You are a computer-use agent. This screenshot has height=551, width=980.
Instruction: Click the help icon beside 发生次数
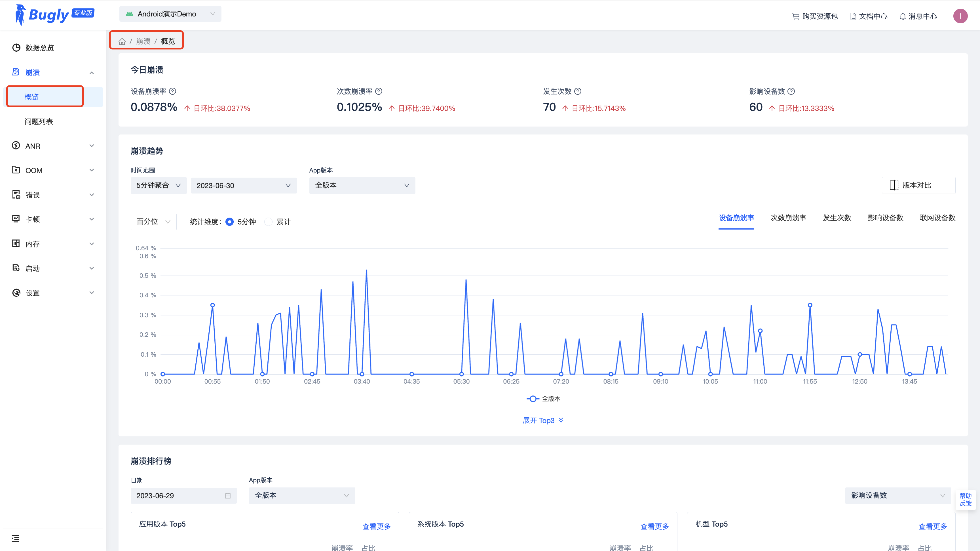point(578,91)
